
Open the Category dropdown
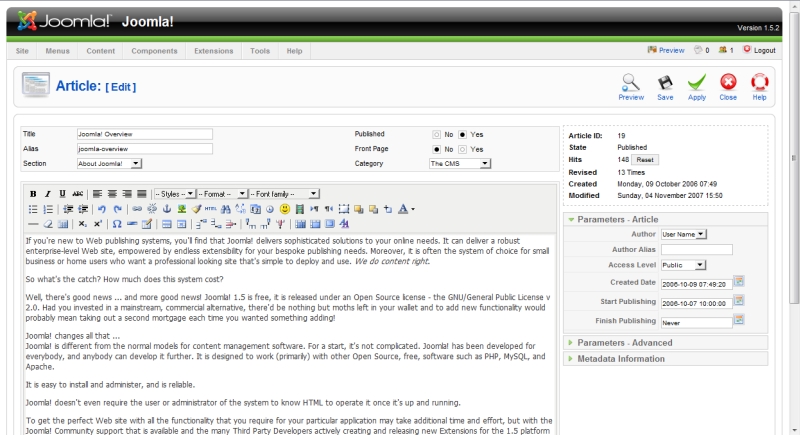(460, 164)
